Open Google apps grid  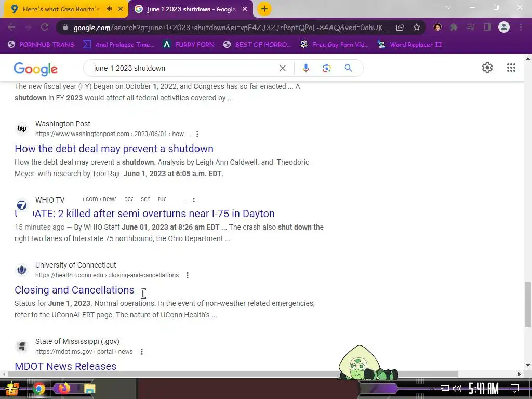[511, 68]
